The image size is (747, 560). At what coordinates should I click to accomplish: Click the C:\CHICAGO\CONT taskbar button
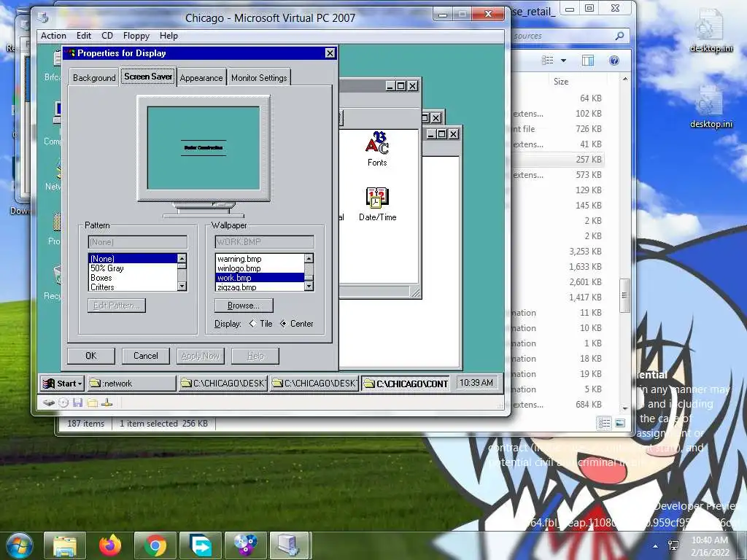point(406,384)
